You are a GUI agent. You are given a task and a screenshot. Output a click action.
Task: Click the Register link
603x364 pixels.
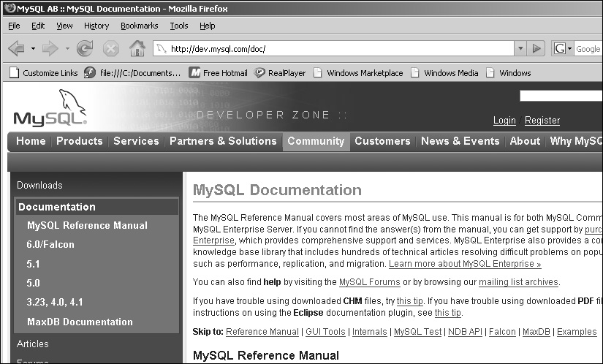pos(542,121)
